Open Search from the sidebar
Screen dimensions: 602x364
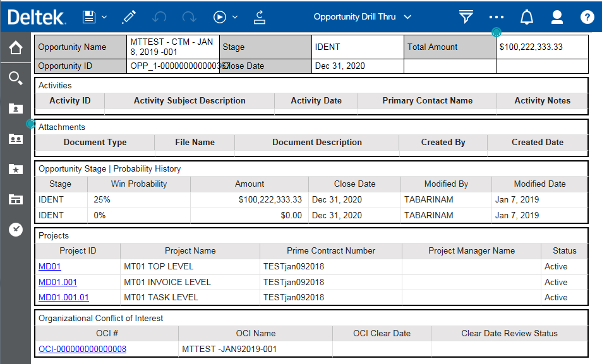[16, 78]
